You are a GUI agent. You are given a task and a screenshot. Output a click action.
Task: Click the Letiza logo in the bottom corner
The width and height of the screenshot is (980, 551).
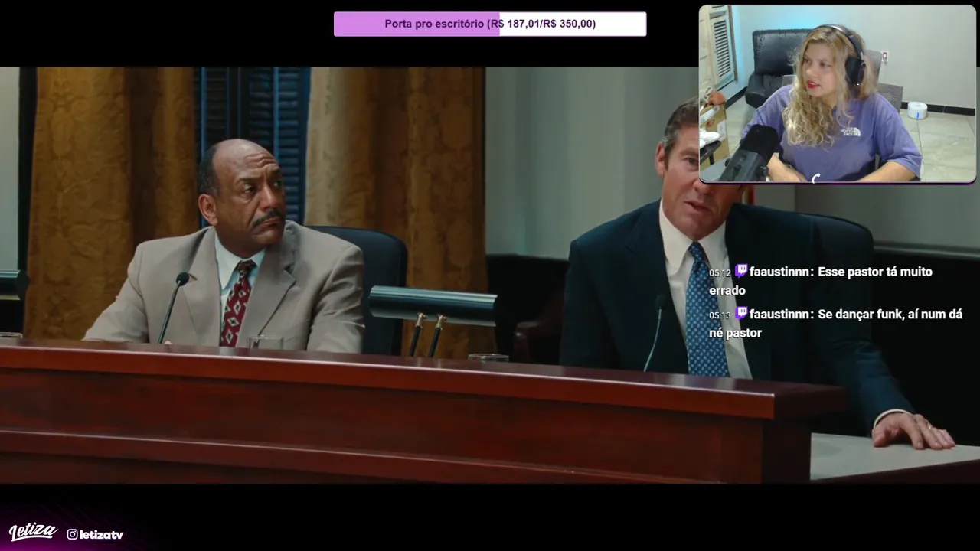point(33,532)
